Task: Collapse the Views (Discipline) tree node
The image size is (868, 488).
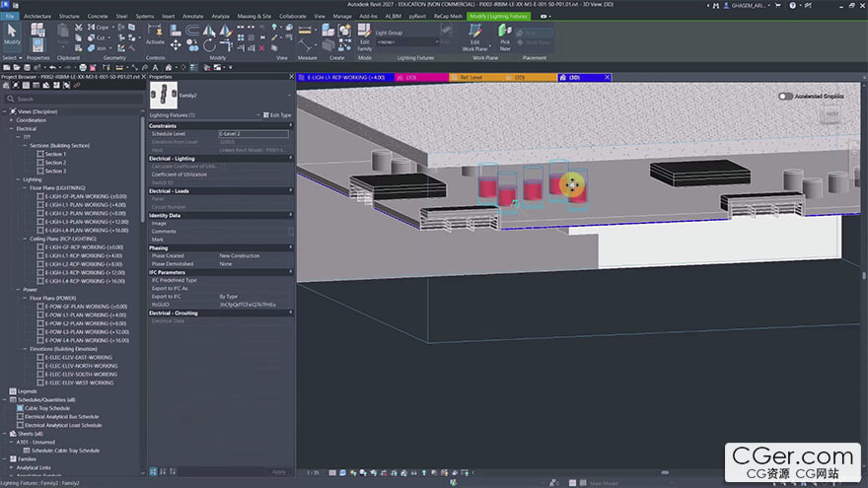Action: (x=4, y=111)
